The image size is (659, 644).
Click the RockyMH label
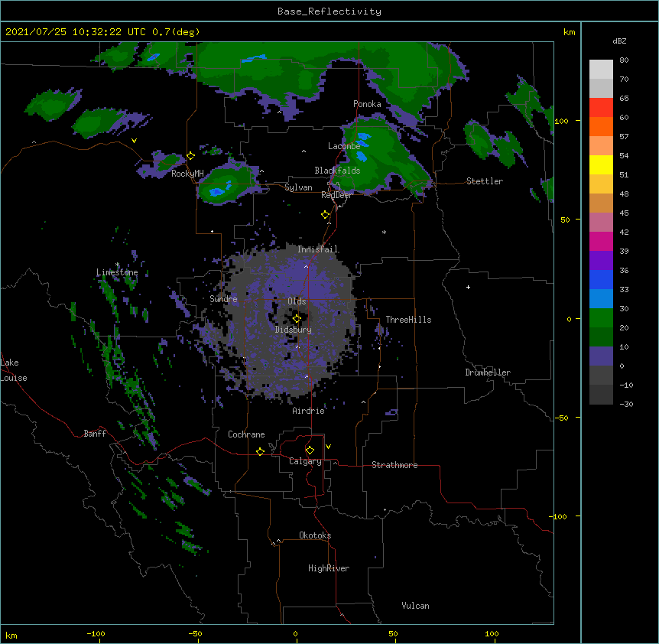tap(187, 174)
